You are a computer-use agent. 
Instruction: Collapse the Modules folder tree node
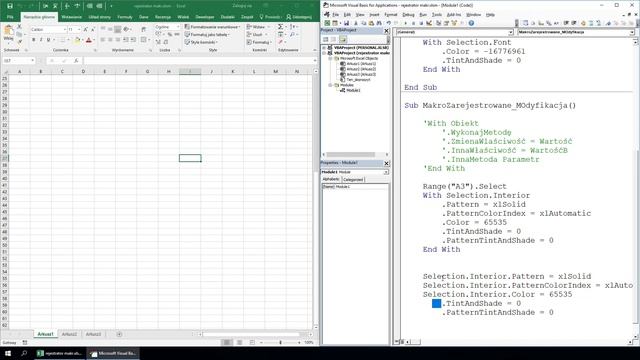(330, 85)
